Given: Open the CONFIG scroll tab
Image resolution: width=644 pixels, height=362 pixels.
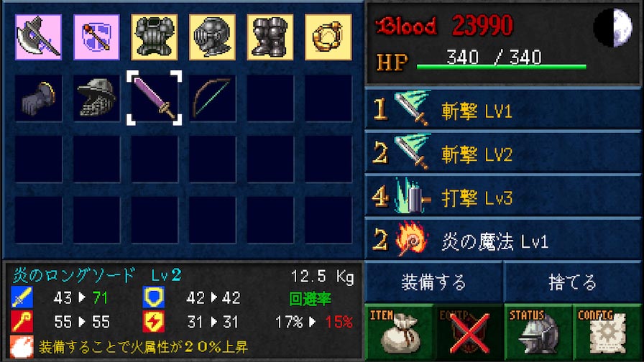Looking at the screenshot, I should pos(607,333).
